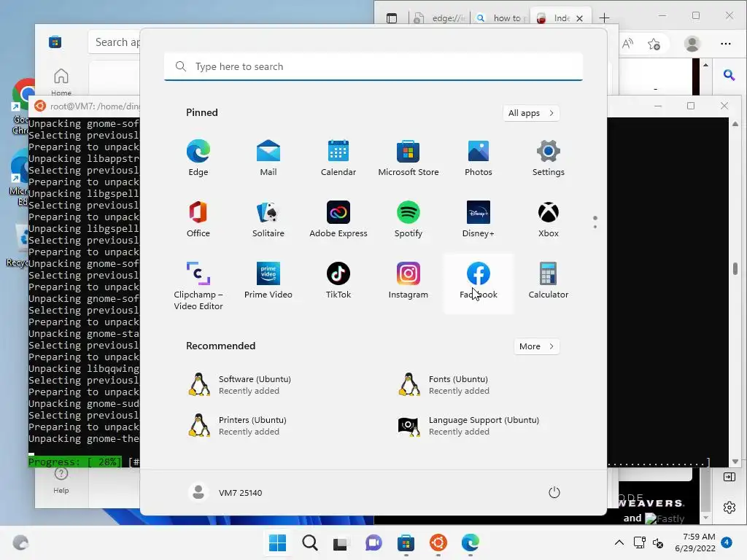747x560 pixels.
Task: Click the Type here to search field
Action: (373, 66)
